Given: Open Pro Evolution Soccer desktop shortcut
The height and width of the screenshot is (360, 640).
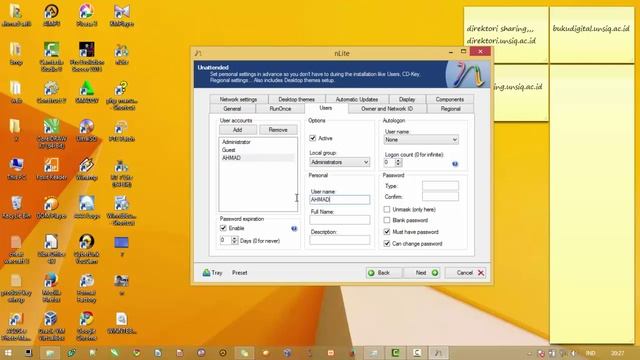Looking at the screenshot, I should pyautogui.click(x=87, y=56).
